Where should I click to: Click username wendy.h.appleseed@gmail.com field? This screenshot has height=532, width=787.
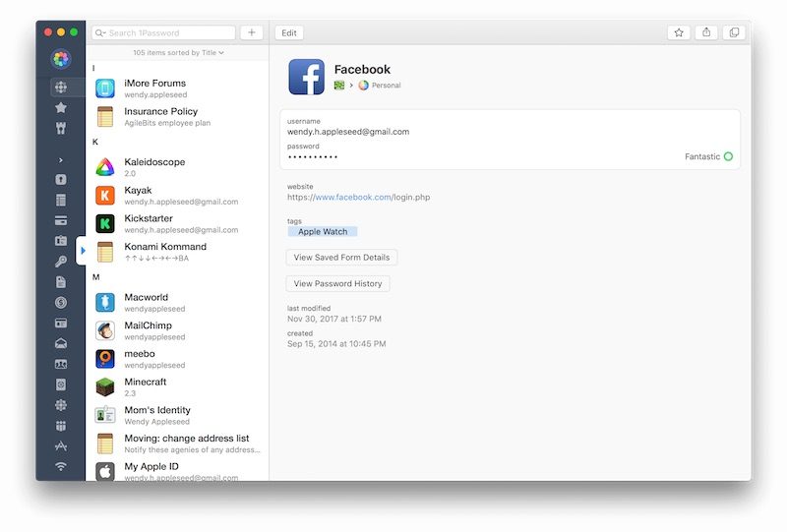348,132
